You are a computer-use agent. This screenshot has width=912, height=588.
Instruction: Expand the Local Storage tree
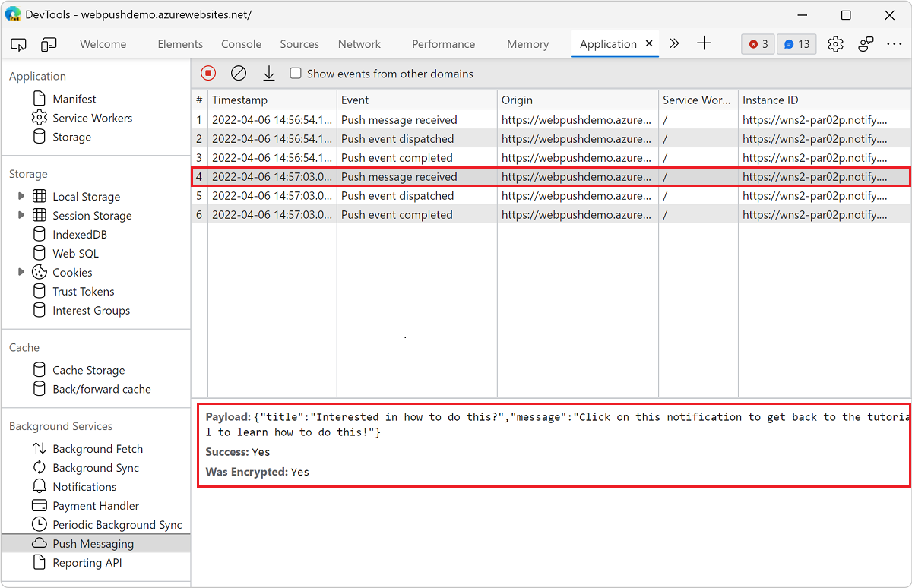pyautogui.click(x=22, y=196)
